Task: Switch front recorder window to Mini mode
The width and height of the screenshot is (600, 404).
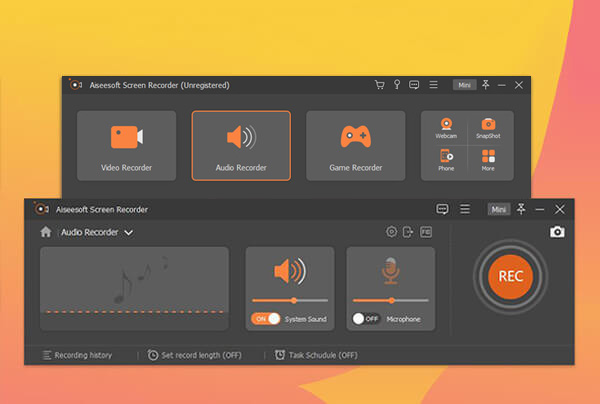Action: pos(499,209)
